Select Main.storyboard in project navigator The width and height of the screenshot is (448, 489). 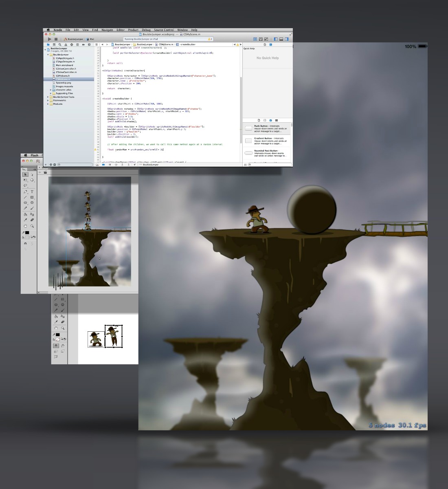click(x=64, y=65)
